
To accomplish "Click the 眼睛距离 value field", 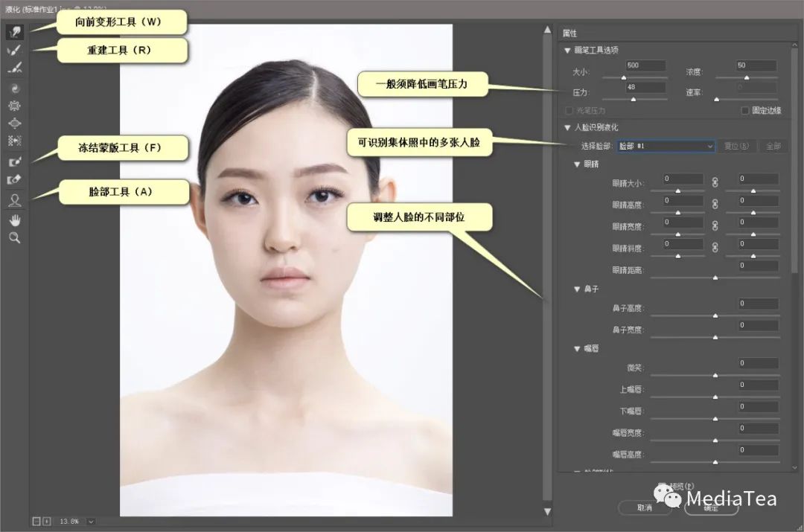I will pos(759,266).
